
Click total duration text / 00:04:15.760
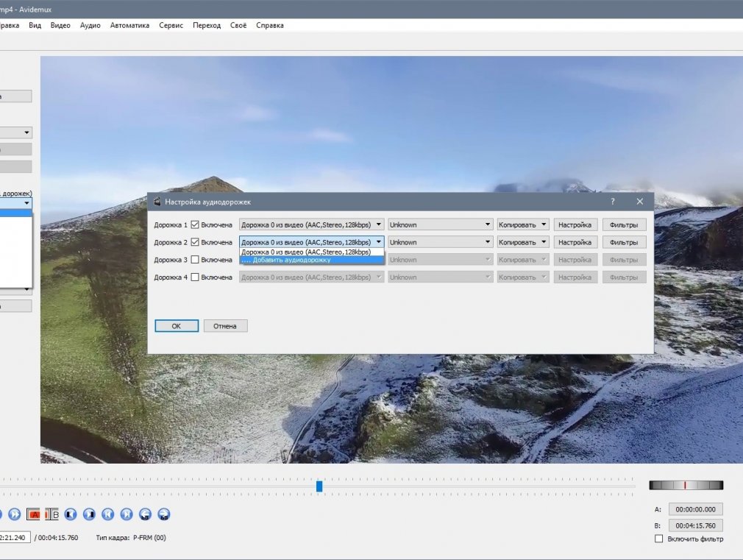click(x=57, y=538)
